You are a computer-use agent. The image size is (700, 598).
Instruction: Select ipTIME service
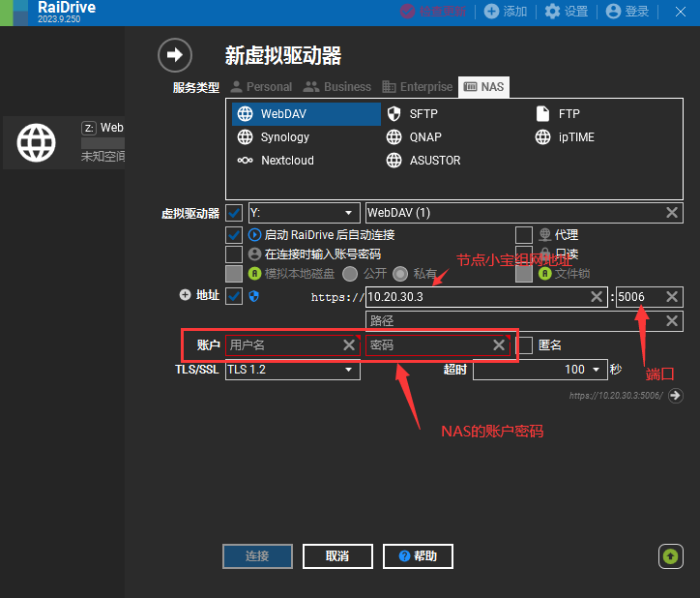(x=565, y=137)
